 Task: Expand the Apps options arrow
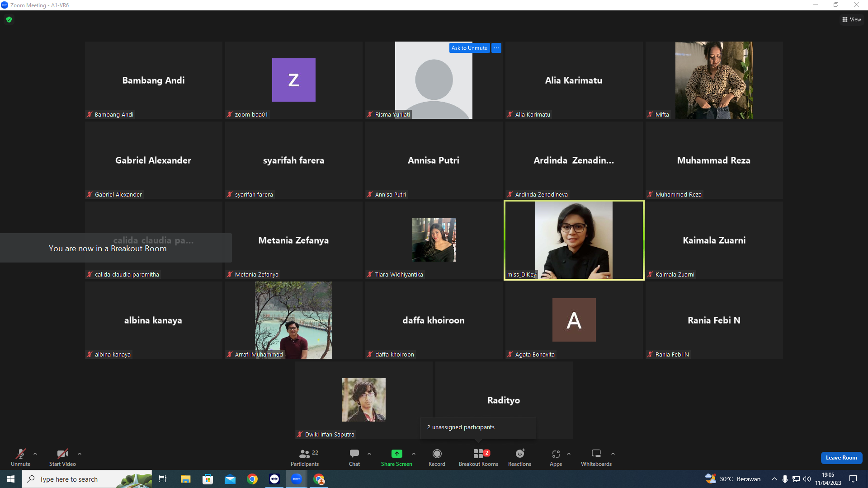569,454
